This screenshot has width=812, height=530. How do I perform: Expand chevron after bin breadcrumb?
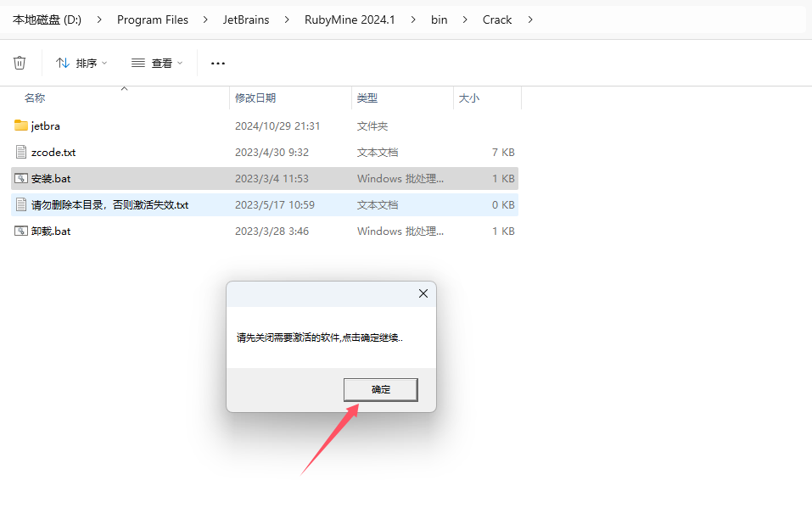pos(465,20)
